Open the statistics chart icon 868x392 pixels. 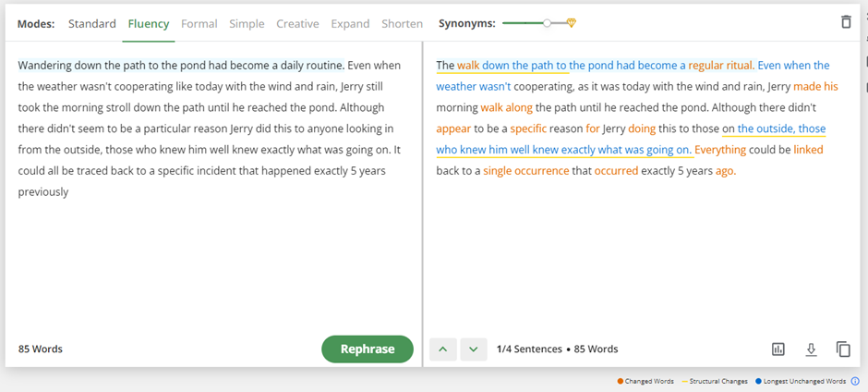pyautogui.click(x=778, y=349)
